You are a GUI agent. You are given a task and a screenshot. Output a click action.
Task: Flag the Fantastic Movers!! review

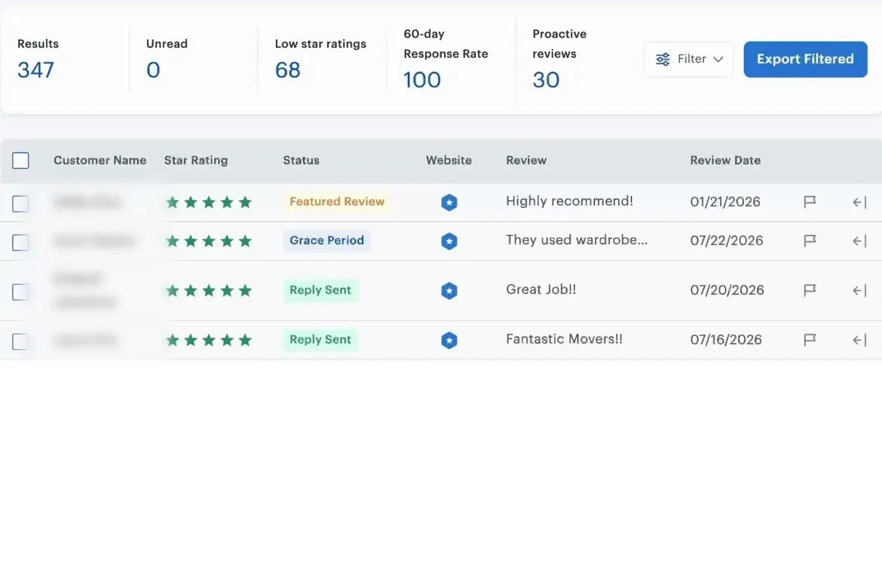[x=810, y=340]
